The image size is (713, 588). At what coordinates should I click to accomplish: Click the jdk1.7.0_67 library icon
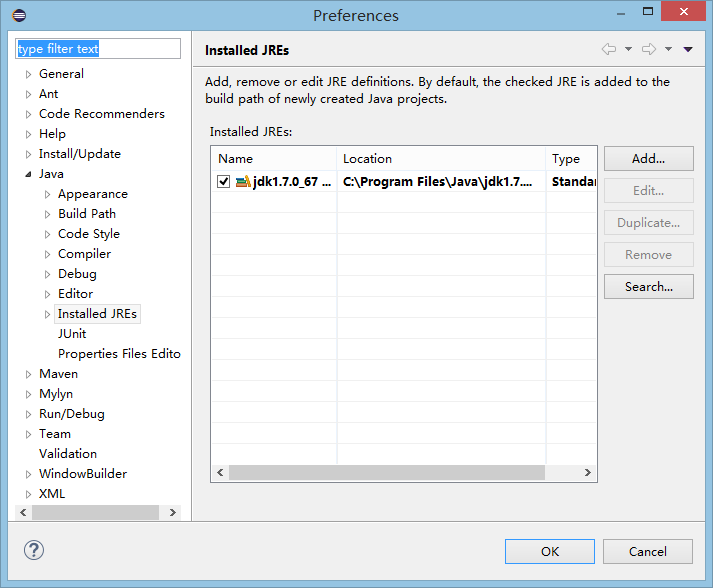243,181
